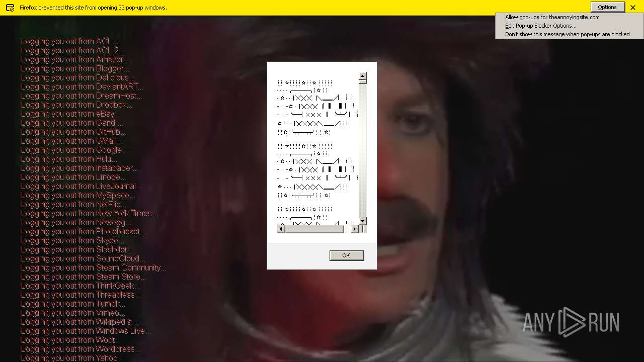Click 'Logging you out from Wordpress...' text
644x362 pixels.
[80, 349]
